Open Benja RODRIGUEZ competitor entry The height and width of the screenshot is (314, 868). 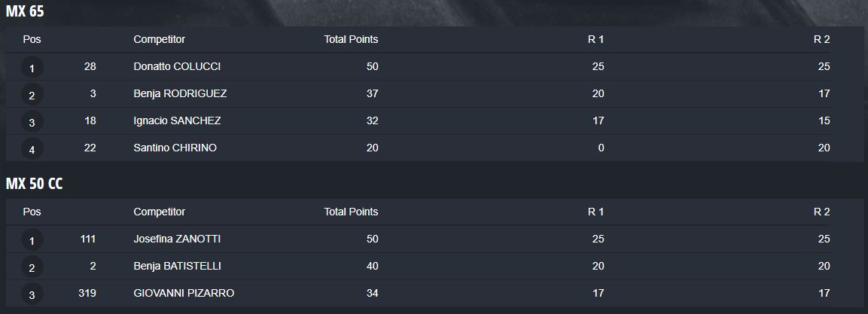[x=180, y=93]
